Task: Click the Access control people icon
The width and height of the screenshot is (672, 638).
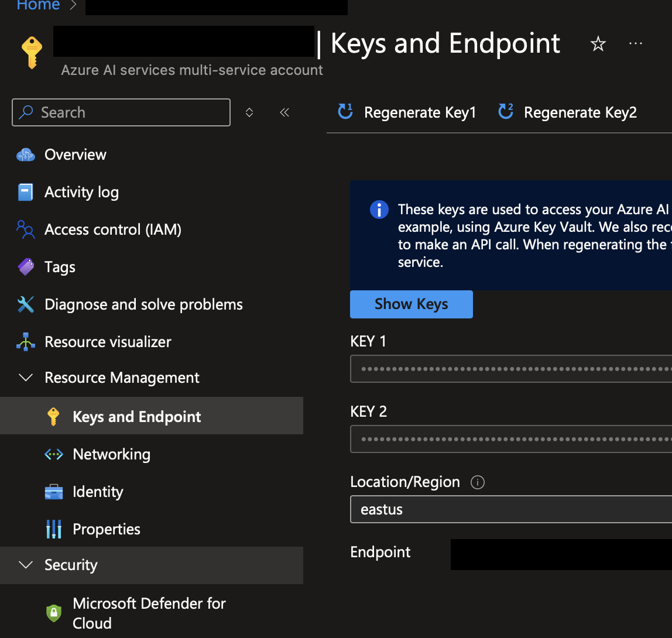Action: point(26,229)
